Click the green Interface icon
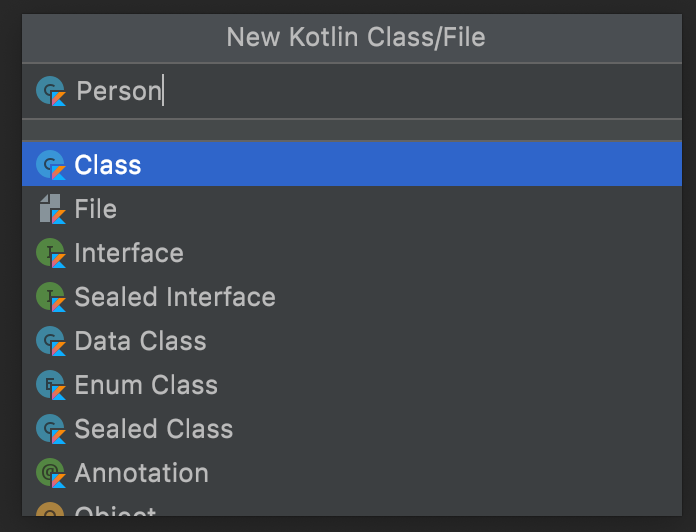This screenshot has width=696, height=532. pyautogui.click(x=51, y=253)
